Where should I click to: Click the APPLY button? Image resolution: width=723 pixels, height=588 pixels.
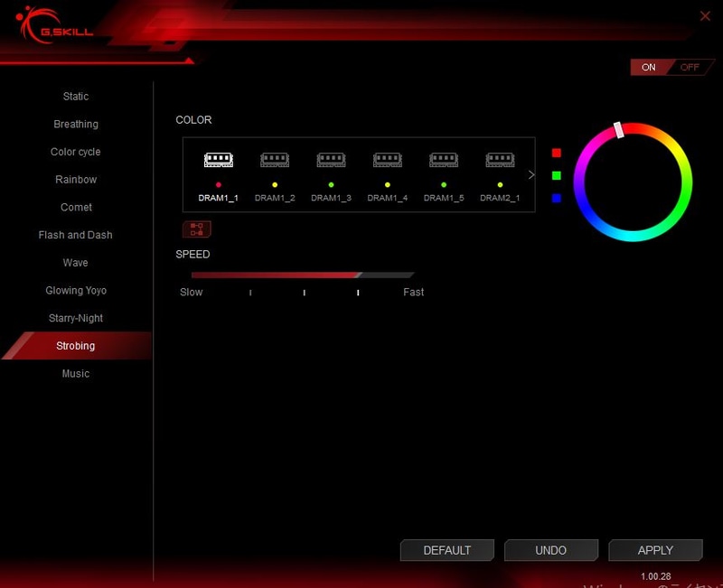(x=655, y=550)
